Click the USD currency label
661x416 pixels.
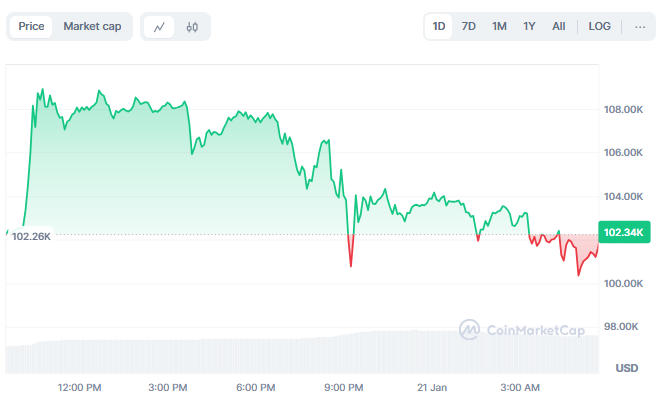click(627, 368)
